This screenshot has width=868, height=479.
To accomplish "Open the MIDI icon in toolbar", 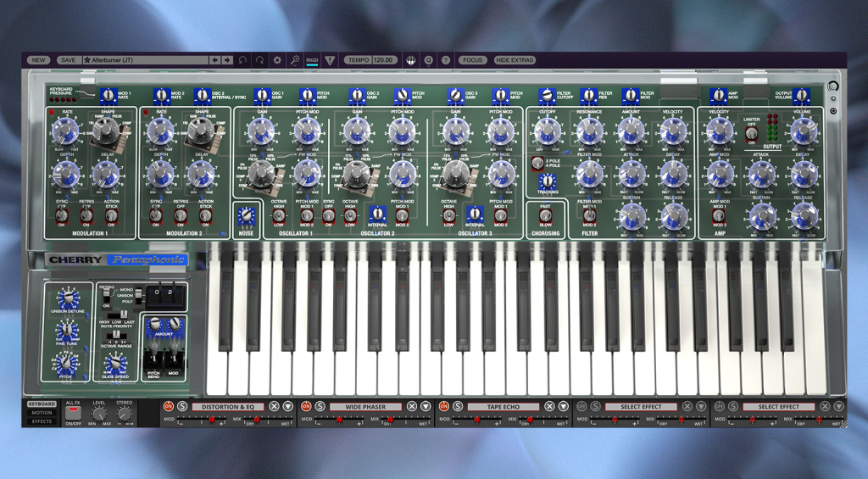I will [312, 60].
